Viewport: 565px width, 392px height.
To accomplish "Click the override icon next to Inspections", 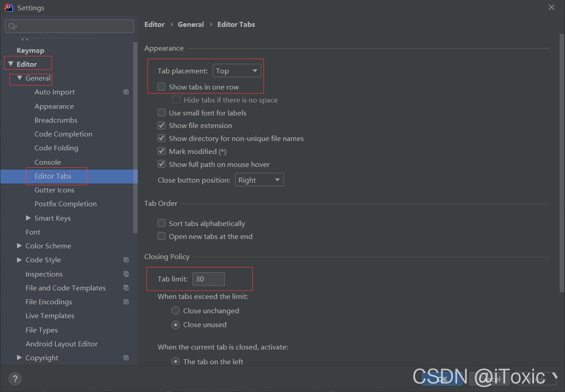I will pos(126,274).
